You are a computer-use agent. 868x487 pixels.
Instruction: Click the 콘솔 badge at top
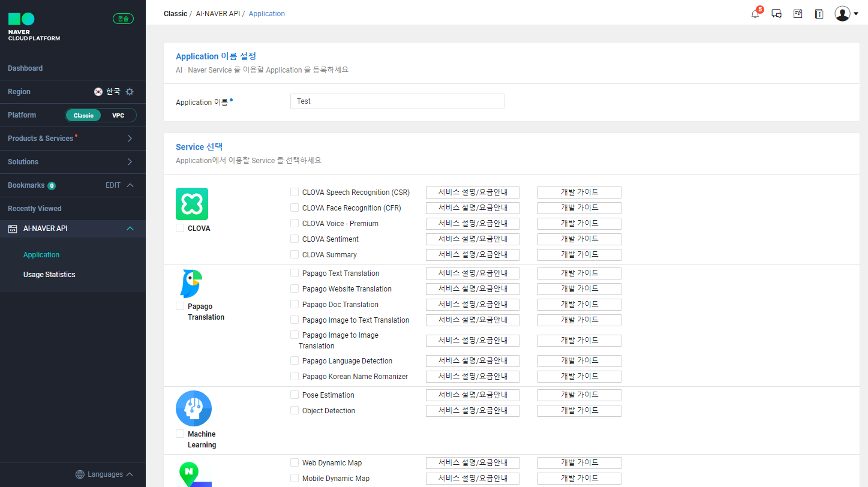coord(123,19)
